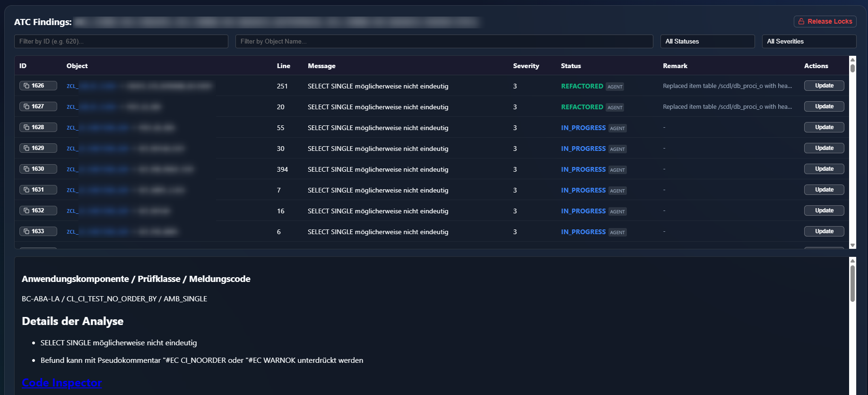This screenshot has height=395, width=868.
Task: Click the findings table scrollbar thumb
Action: click(852, 68)
